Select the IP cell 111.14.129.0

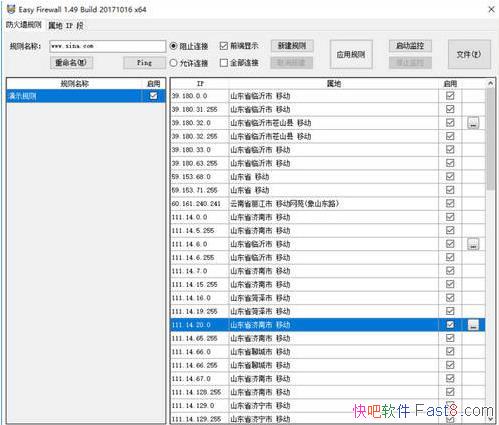[x=200, y=405]
